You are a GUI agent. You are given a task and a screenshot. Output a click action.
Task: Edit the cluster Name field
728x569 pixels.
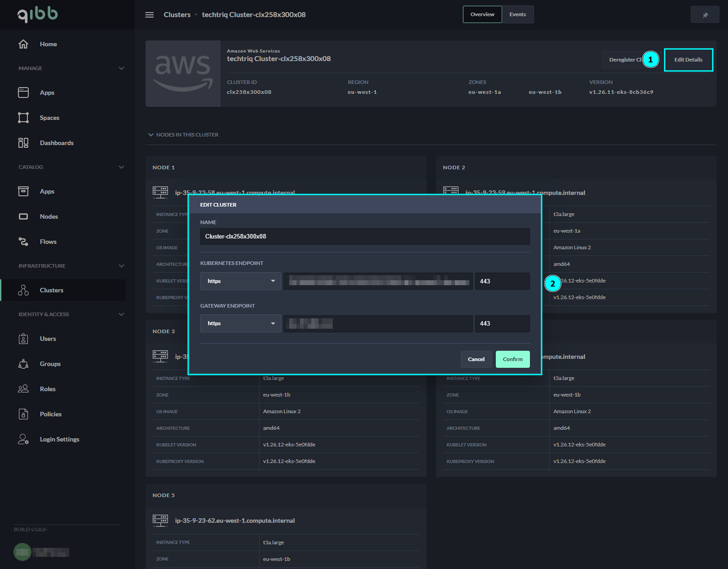point(365,236)
